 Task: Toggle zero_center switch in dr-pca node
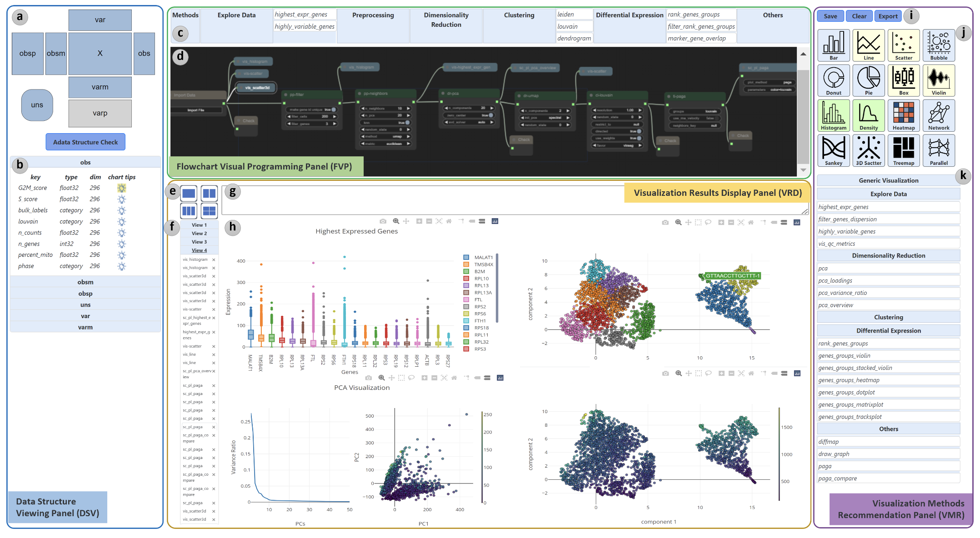click(x=490, y=115)
